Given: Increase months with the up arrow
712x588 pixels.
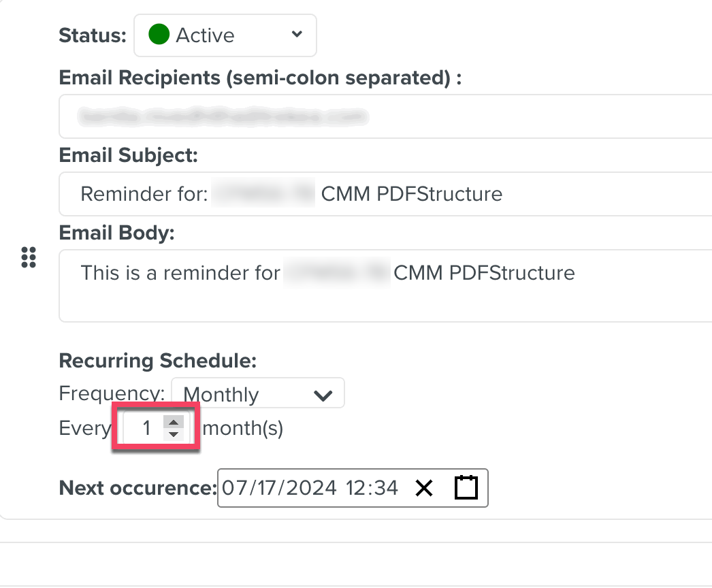Looking at the screenshot, I should [174, 423].
